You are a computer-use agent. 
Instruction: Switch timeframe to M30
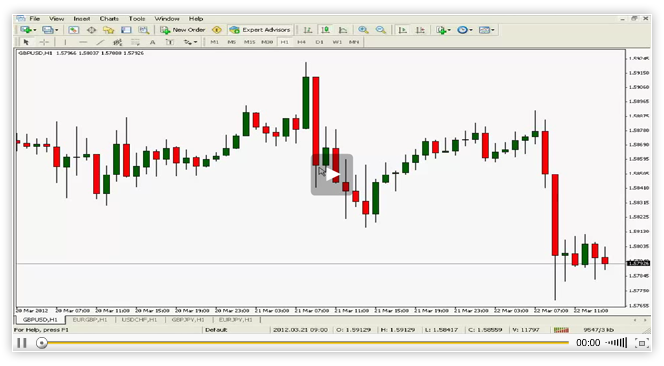267,42
